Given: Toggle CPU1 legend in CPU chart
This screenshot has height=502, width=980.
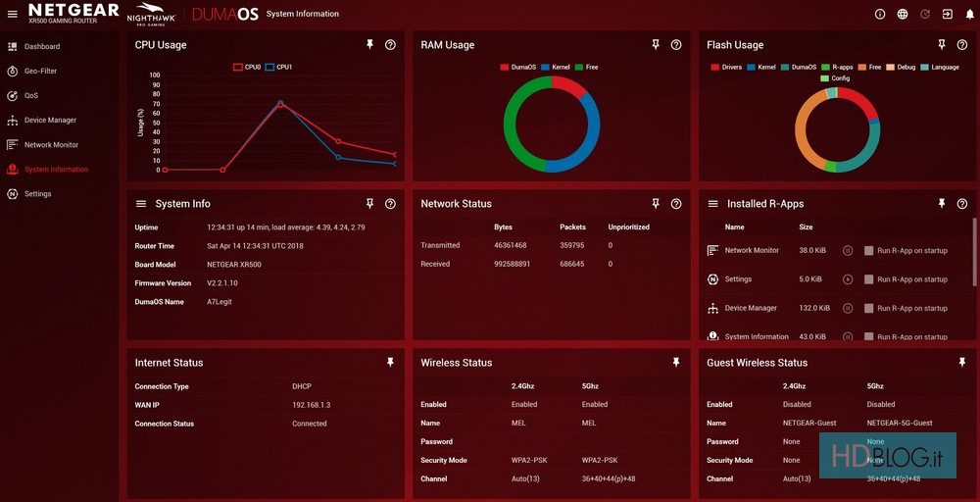Looking at the screenshot, I should tap(278, 67).
